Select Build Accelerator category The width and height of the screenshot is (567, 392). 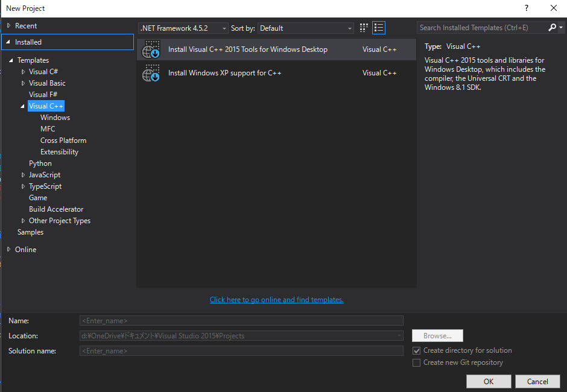[56, 209]
